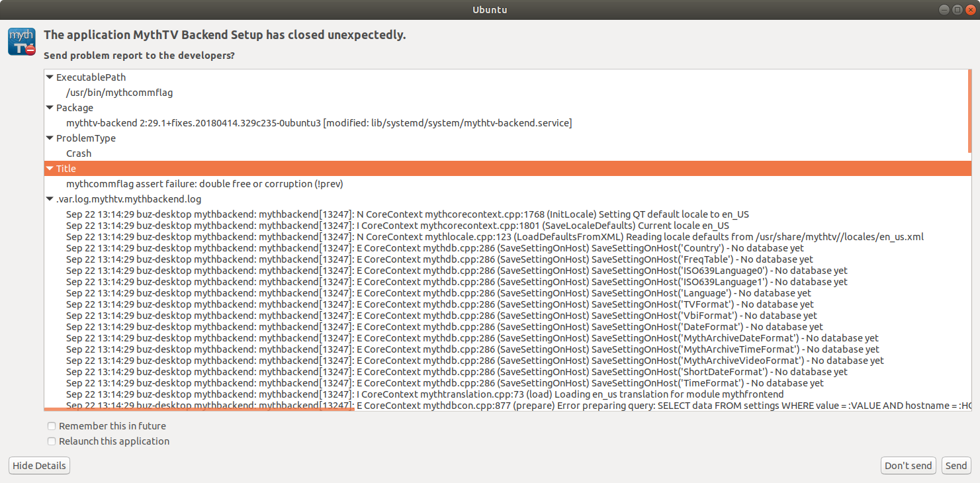
Task: Click the MythTV crash application icon
Action: [21, 41]
